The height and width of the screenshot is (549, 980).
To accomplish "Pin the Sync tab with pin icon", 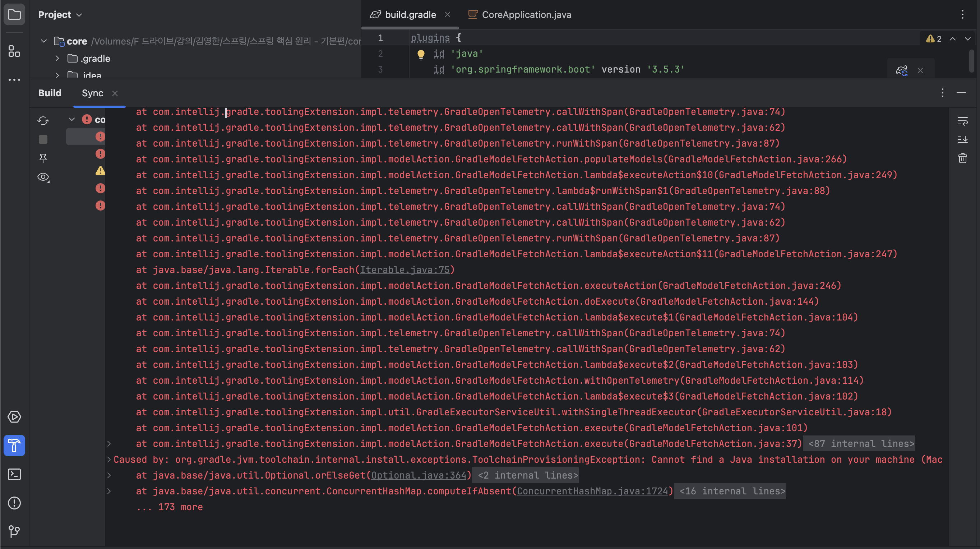I will pos(43,158).
